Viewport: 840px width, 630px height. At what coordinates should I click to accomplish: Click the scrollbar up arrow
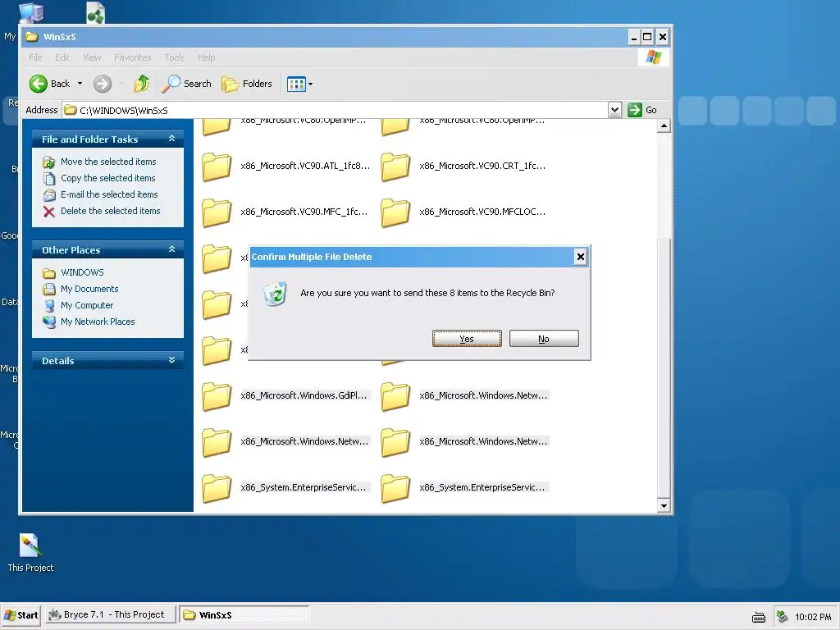point(664,126)
